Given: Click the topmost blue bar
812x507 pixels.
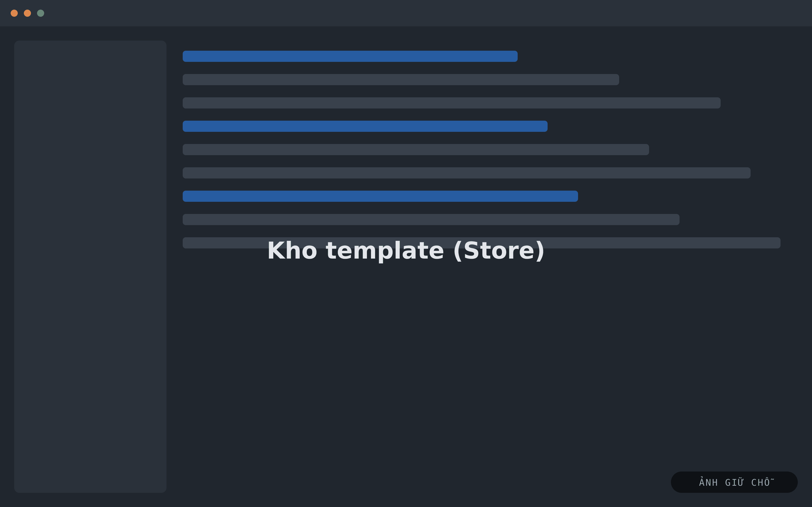Looking at the screenshot, I should pos(350,56).
